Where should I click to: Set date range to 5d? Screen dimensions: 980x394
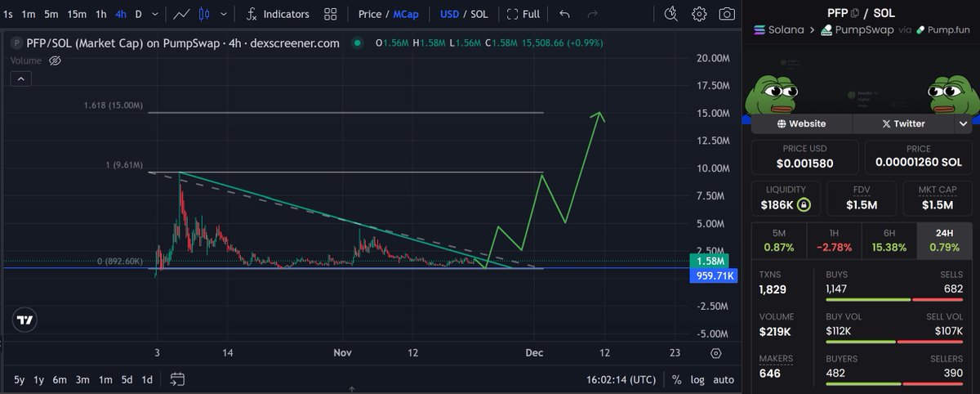tap(127, 379)
